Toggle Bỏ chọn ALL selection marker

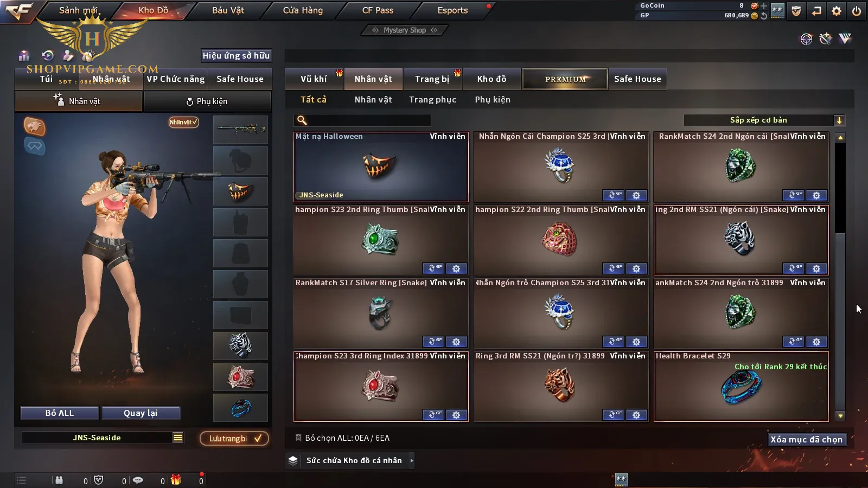(x=298, y=438)
